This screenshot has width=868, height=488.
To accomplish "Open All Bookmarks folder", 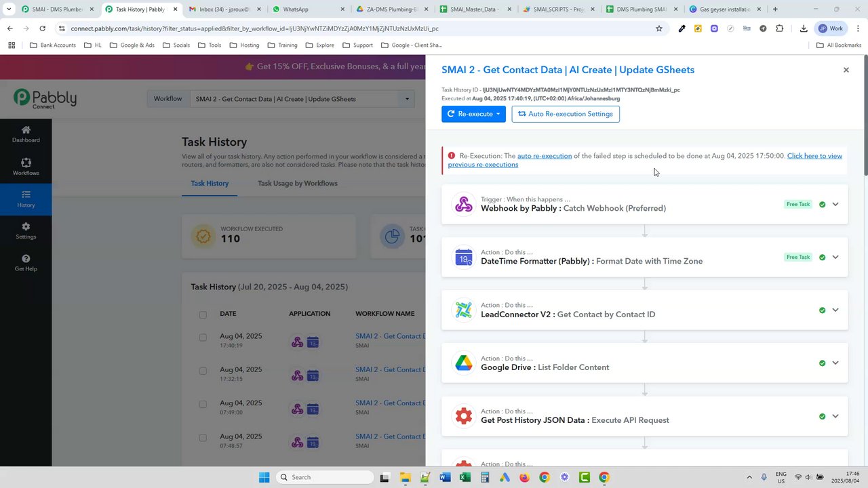I will pos(839,45).
